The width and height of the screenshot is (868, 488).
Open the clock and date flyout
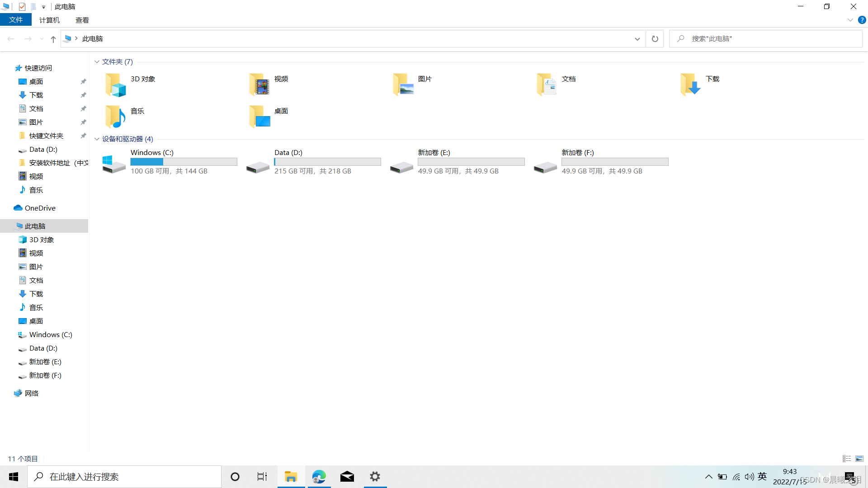pyautogui.click(x=790, y=477)
